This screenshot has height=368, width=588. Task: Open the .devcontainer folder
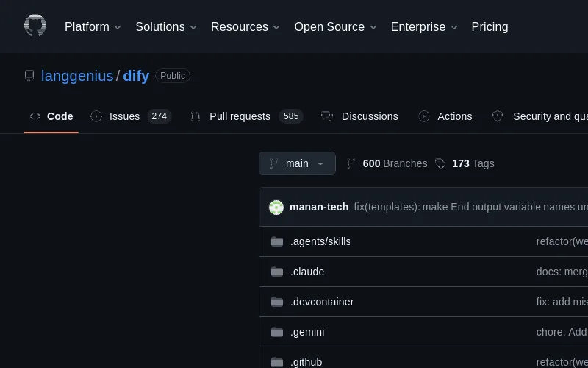click(321, 302)
